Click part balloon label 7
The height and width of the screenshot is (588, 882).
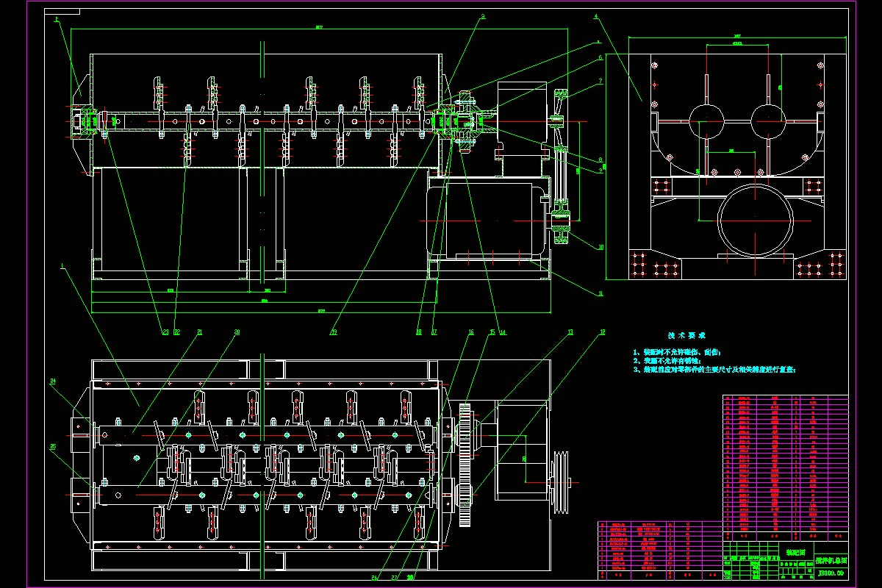[x=600, y=81]
